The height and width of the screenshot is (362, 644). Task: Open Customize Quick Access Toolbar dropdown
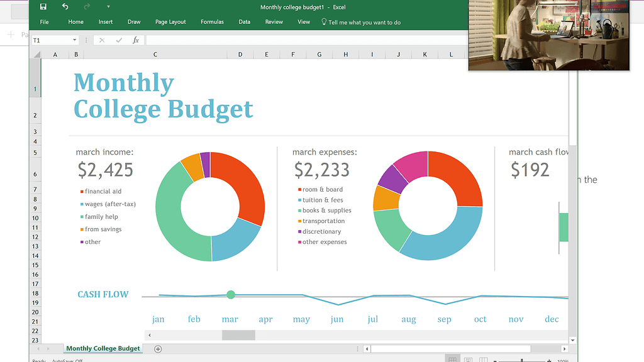(108, 7)
